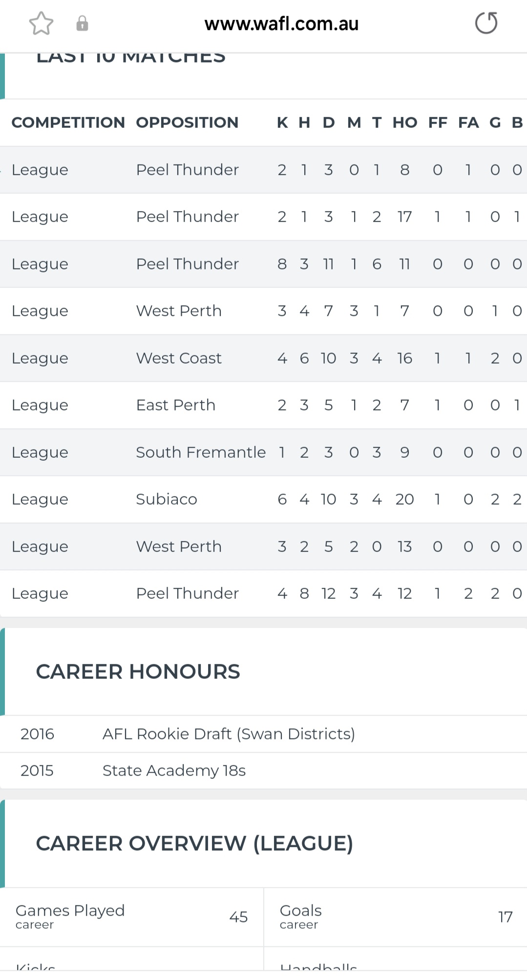Open the Subiaco match row
Viewport: 527px width, 980px height.
pyautogui.click(x=263, y=499)
